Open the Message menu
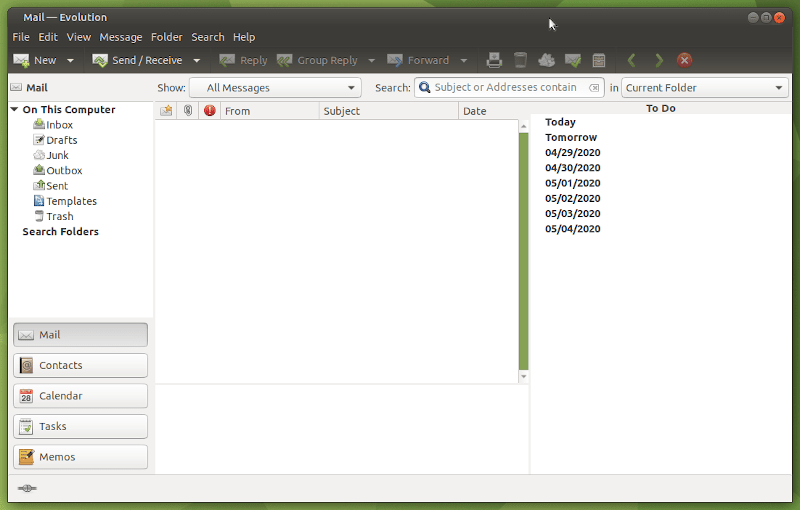The height and width of the screenshot is (510, 800). (121, 37)
